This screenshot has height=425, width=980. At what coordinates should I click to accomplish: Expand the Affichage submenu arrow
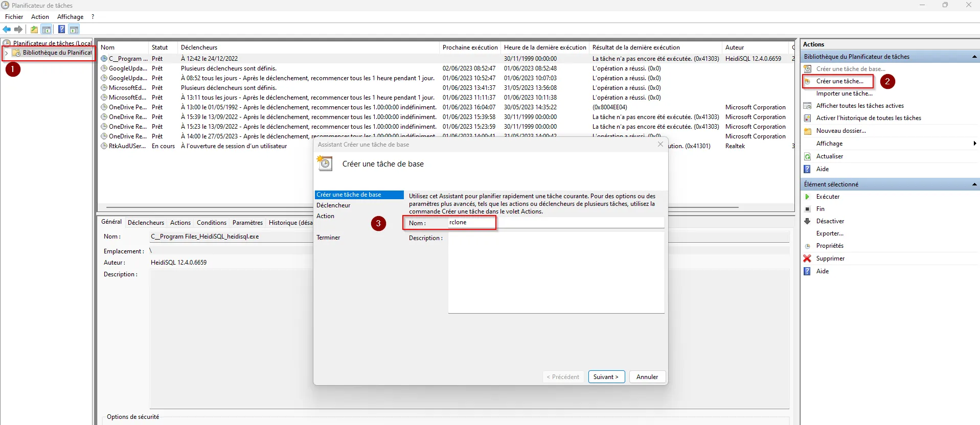pos(975,144)
